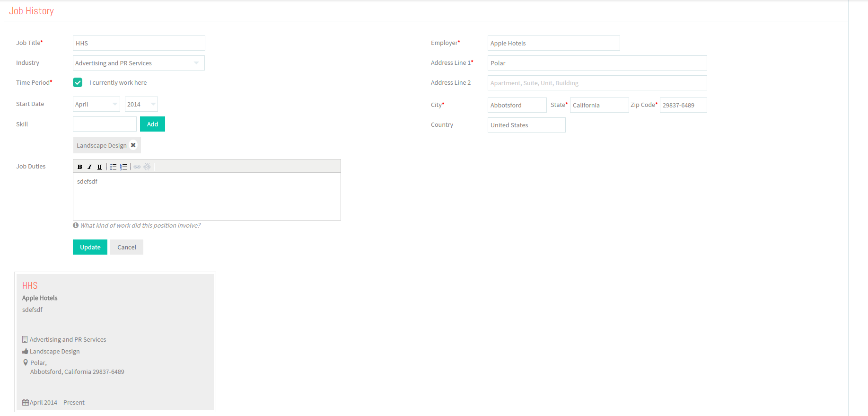Image resolution: width=868 pixels, height=416 pixels.
Task: Click the insert link icon in editor toolbar
Action: point(137,167)
